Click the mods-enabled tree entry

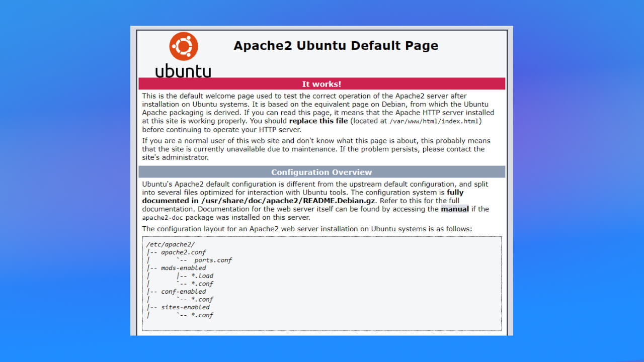tap(184, 268)
